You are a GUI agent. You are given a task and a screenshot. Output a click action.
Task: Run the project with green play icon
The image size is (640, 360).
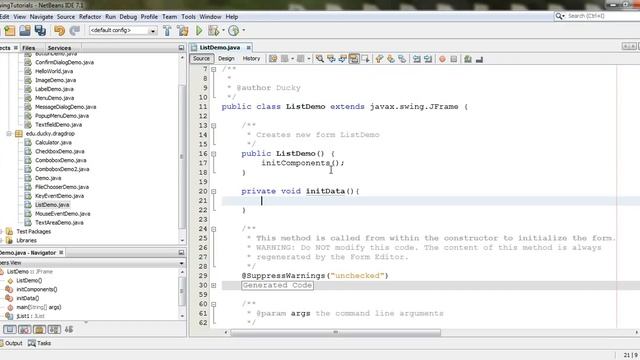click(199, 31)
